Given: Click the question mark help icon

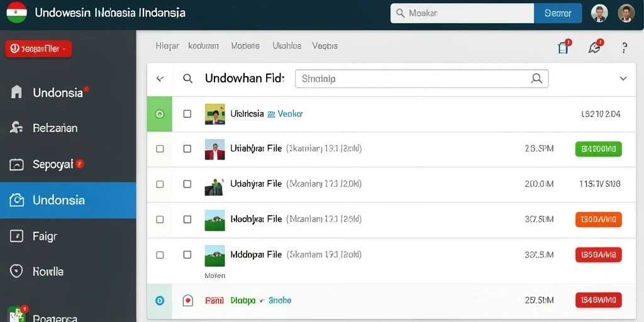Looking at the screenshot, I should pyautogui.click(x=624, y=48).
